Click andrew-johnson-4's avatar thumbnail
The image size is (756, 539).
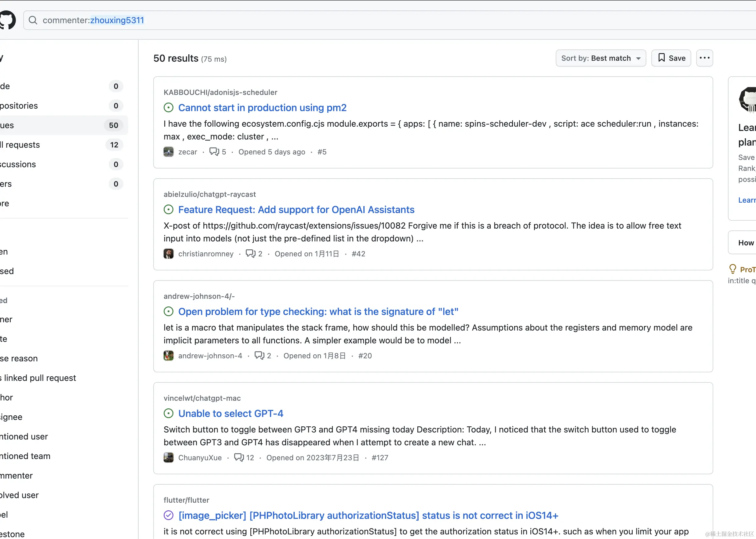(169, 356)
